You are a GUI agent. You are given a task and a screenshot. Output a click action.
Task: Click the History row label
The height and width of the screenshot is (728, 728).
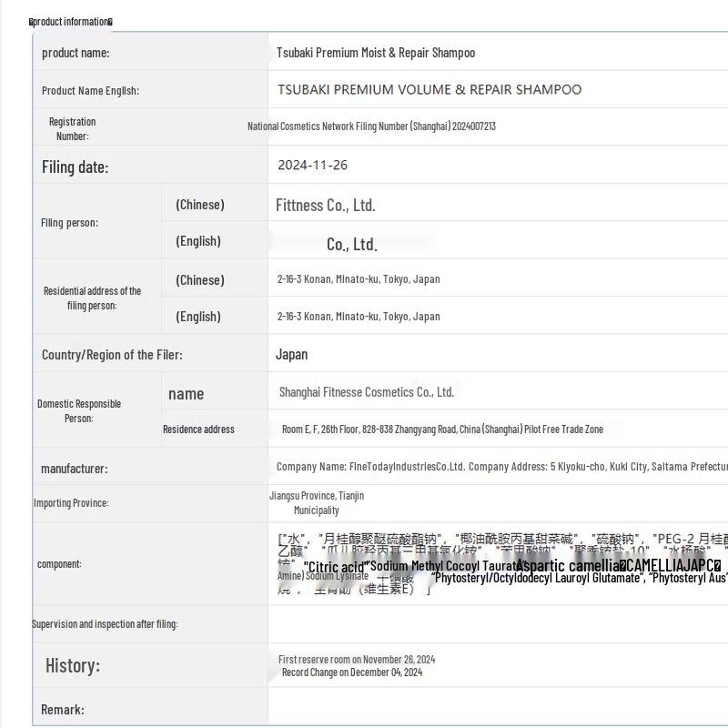click(x=72, y=665)
